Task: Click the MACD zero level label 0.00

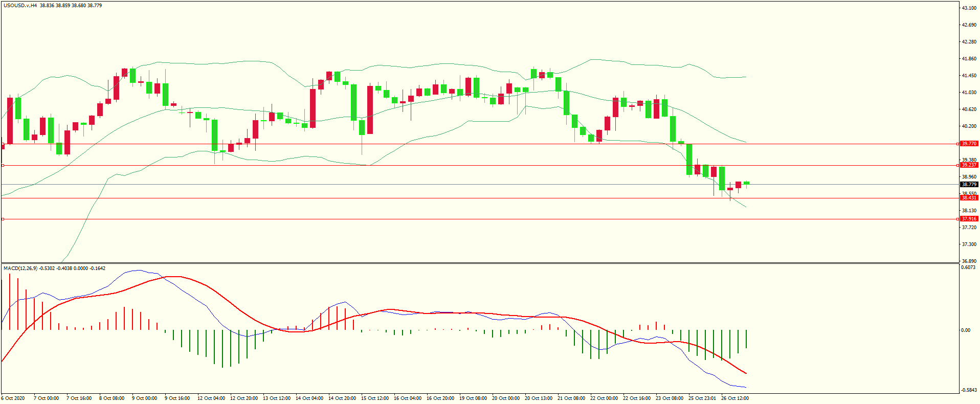Action: point(966,330)
